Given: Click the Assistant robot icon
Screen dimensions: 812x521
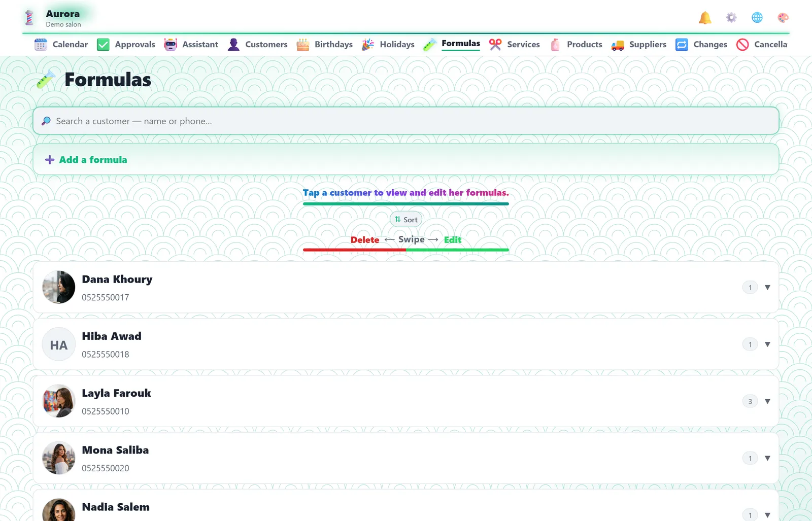Looking at the screenshot, I should (x=171, y=45).
